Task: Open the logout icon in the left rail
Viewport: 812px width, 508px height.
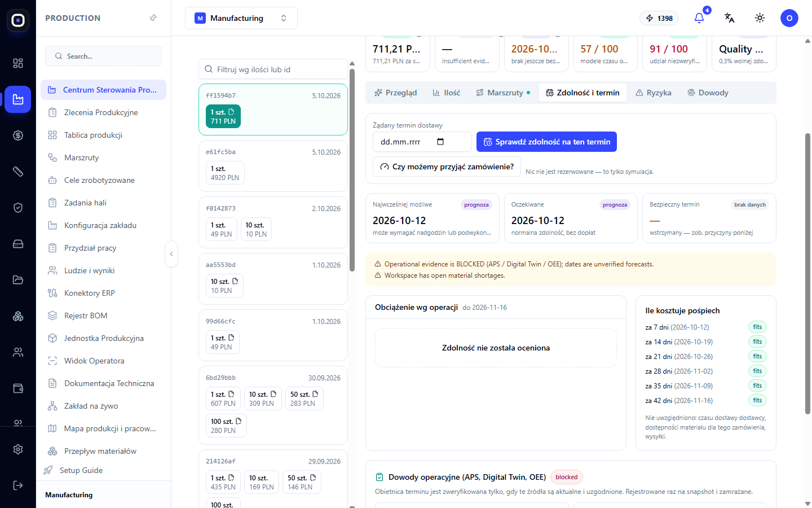Action: 18,485
